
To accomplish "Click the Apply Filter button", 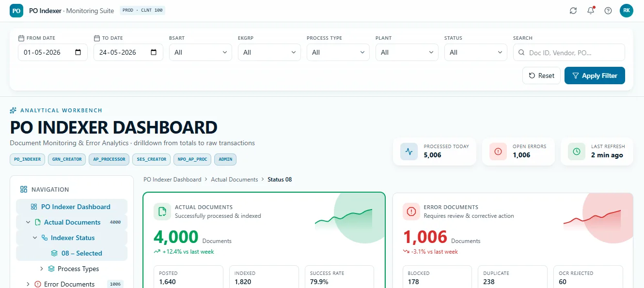I will (x=595, y=76).
